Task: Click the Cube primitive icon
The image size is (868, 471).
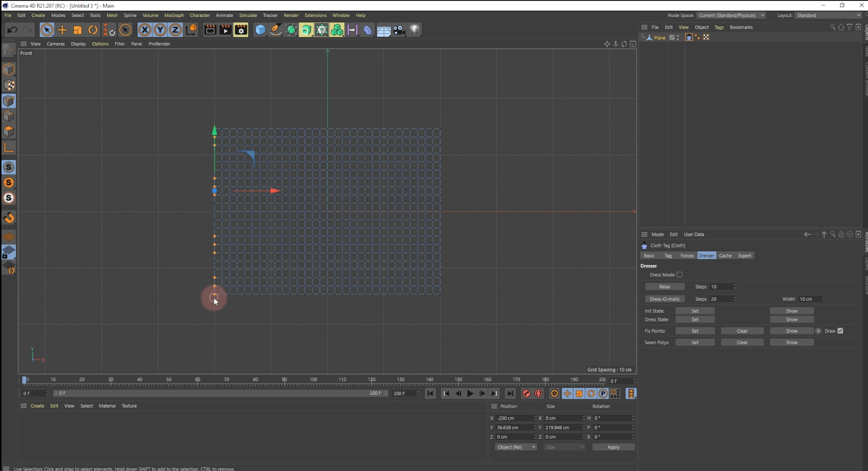Action: pyautogui.click(x=260, y=30)
